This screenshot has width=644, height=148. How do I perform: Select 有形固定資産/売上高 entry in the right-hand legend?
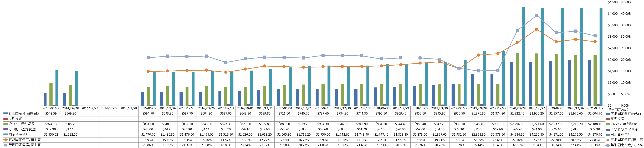coord(626,140)
